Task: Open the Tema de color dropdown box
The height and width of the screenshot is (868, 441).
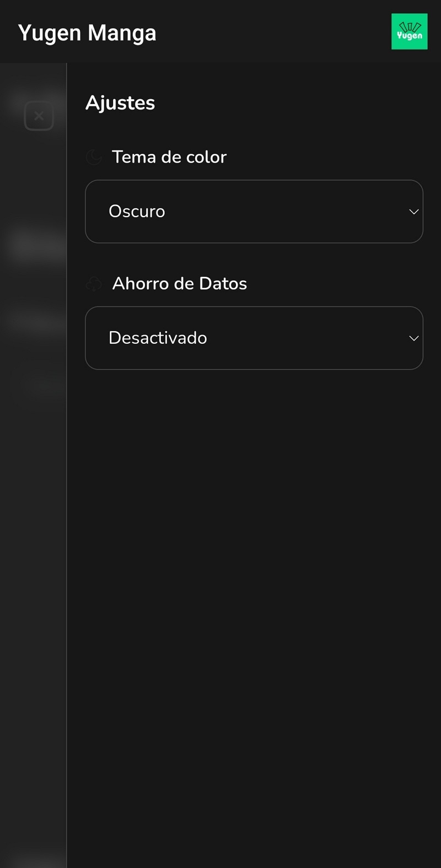Action: [x=254, y=212]
